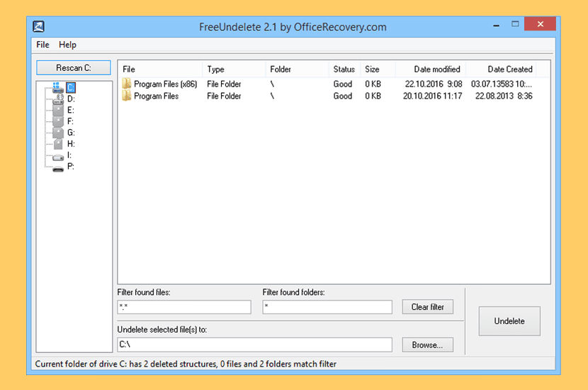
Task: Select the C: system drive icon
Action: pos(58,88)
